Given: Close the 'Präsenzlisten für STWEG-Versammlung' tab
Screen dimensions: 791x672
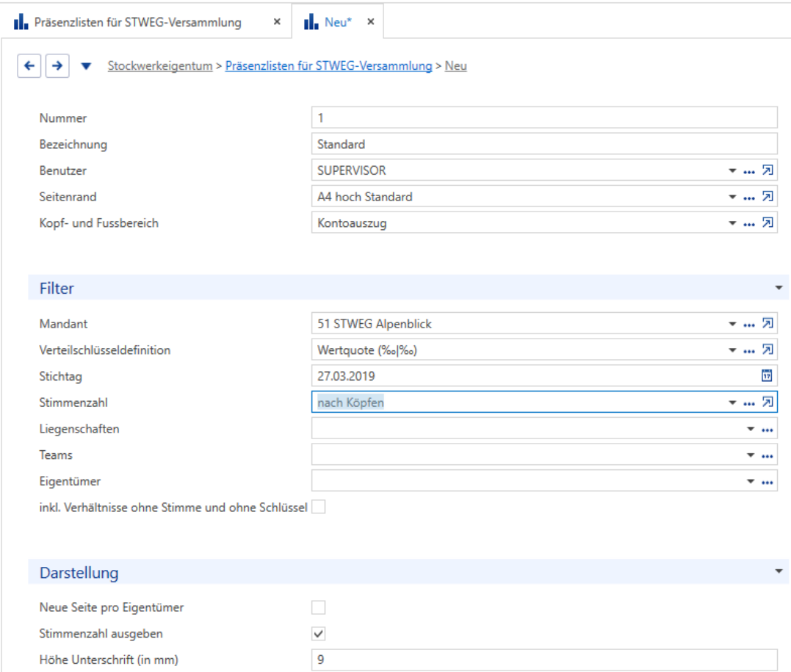Looking at the screenshot, I should click(277, 22).
